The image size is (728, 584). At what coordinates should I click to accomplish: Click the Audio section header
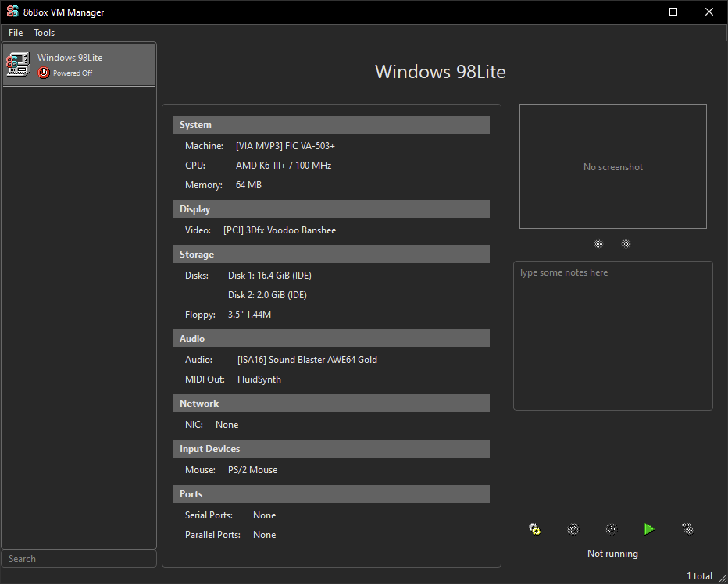tap(331, 338)
